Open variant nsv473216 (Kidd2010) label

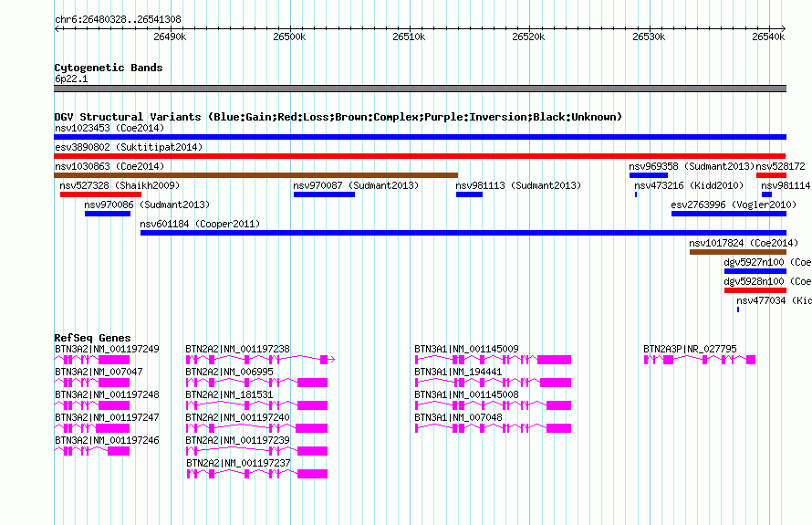pos(689,185)
